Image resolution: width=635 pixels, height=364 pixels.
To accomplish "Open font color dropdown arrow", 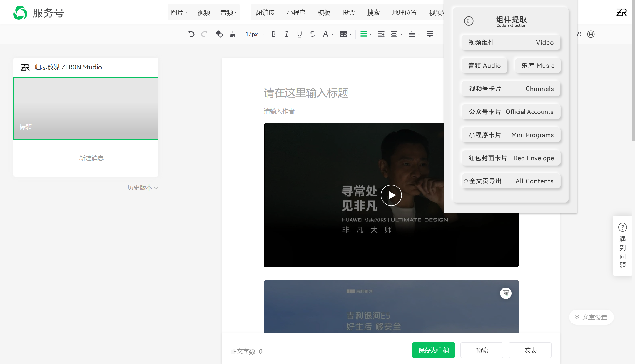I will tap(332, 34).
